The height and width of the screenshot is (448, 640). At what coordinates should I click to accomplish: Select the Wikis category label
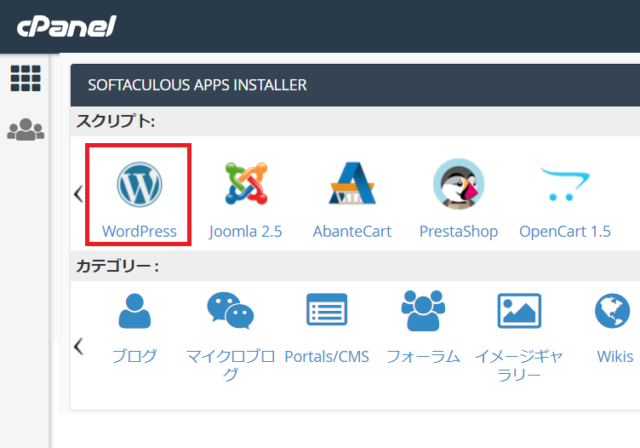(615, 357)
